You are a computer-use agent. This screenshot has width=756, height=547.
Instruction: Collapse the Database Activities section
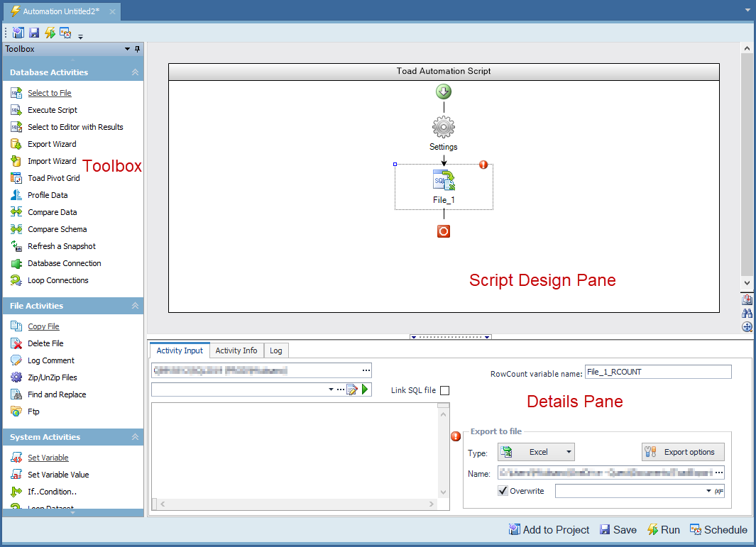point(135,72)
